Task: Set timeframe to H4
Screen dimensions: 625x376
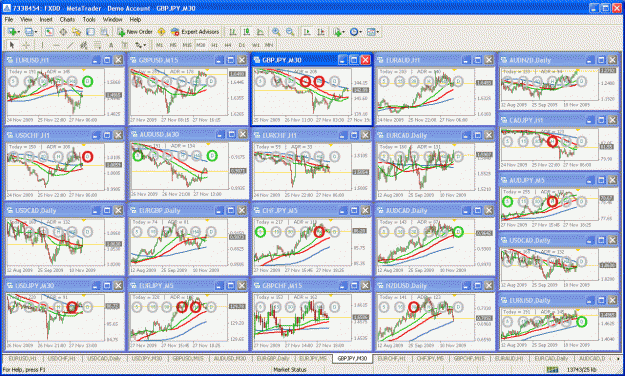Action: click(228, 45)
